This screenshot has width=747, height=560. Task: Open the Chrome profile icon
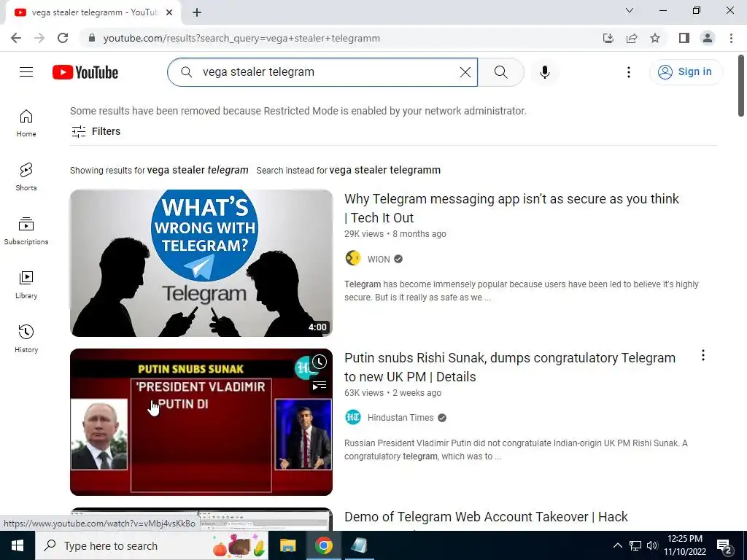pos(708,38)
